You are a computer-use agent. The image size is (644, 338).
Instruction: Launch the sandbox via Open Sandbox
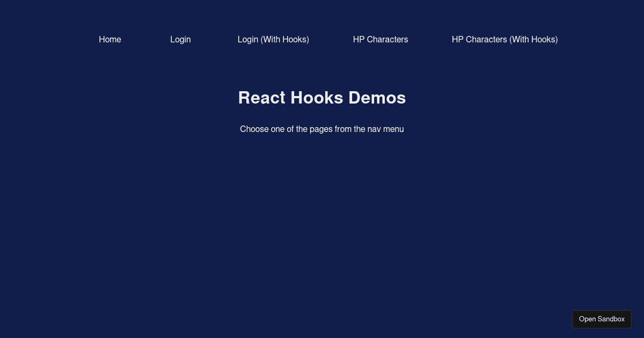602,319
